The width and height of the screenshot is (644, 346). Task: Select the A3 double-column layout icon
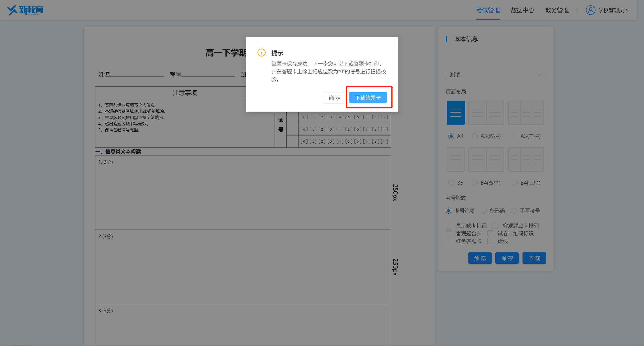click(x=486, y=113)
